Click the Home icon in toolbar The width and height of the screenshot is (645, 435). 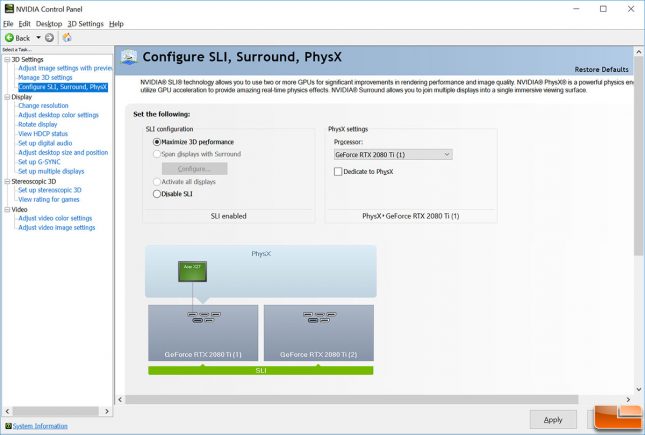pyautogui.click(x=67, y=38)
